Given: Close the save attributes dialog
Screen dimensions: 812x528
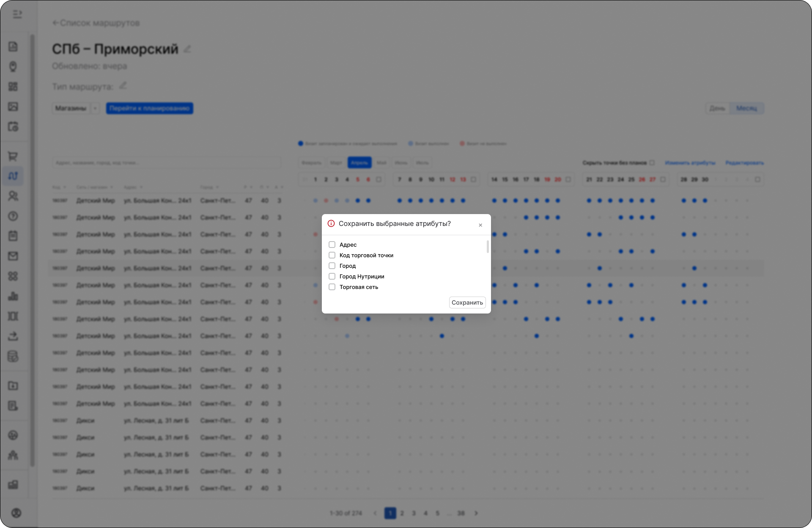Looking at the screenshot, I should (480, 225).
